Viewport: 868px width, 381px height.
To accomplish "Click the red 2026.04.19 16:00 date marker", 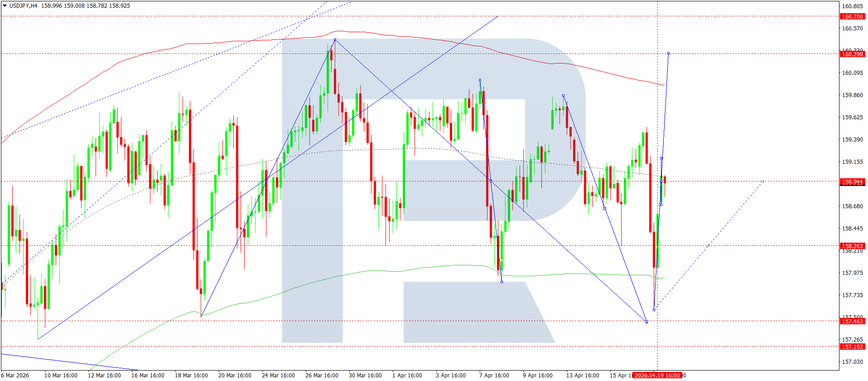I will pos(657,376).
